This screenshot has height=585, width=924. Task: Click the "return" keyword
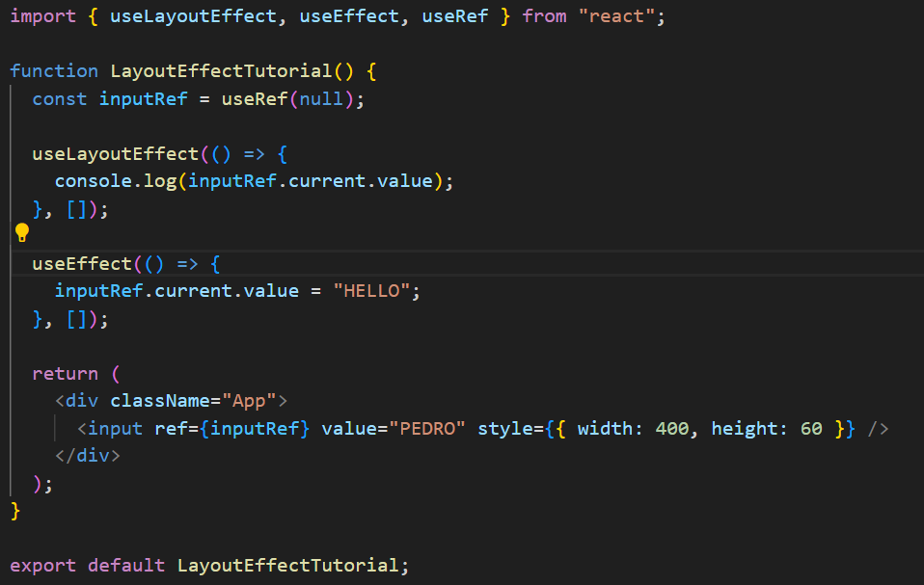[x=66, y=374]
